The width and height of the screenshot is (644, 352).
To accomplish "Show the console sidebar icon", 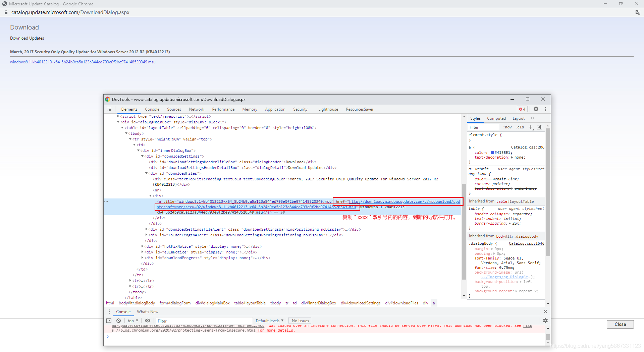I will [109, 321].
